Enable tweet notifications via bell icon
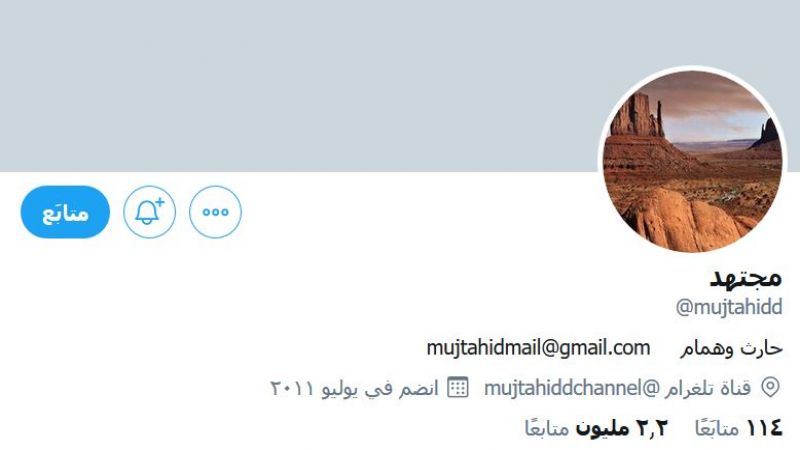 [x=149, y=212]
